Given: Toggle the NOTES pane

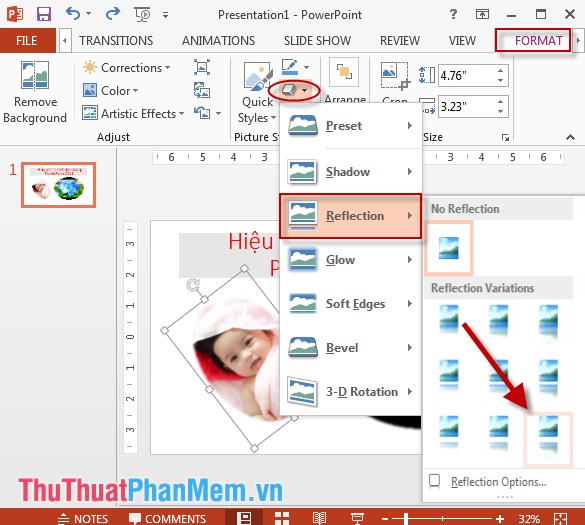Looking at the screenshot, I should click(83, 518).
